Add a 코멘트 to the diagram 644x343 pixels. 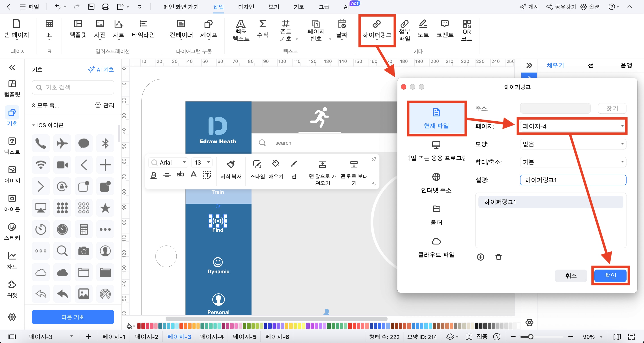445,30
